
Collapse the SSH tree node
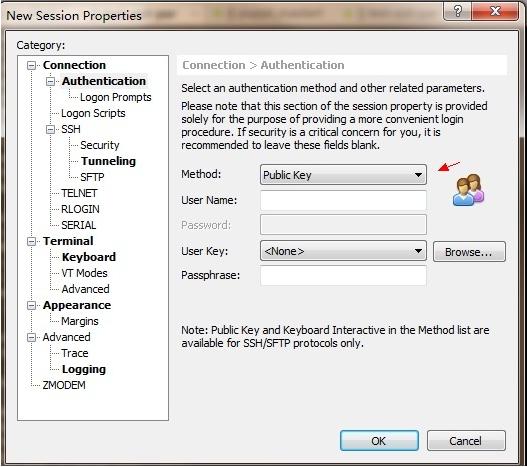[50, 129]
